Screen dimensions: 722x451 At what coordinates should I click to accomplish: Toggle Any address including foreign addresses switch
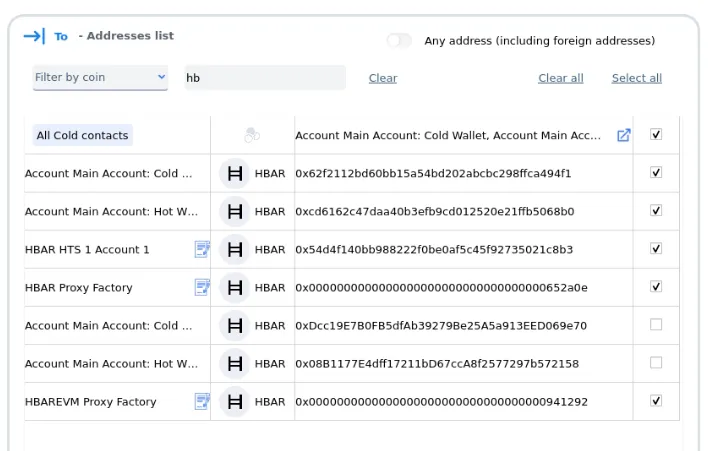point(399,41)
